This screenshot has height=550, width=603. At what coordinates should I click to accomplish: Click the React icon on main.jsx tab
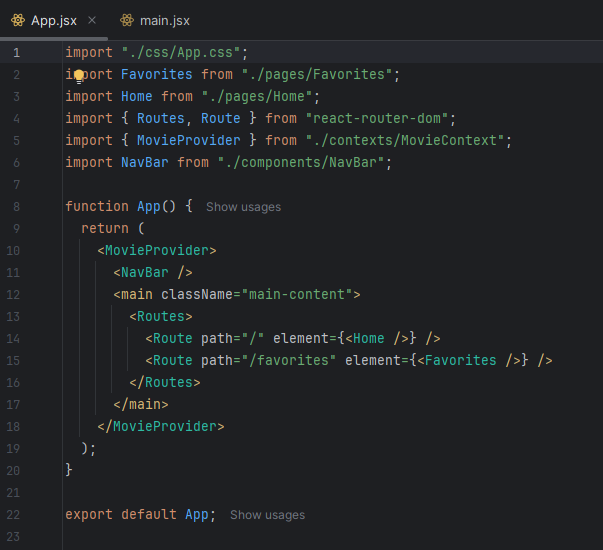click(126, 20)
